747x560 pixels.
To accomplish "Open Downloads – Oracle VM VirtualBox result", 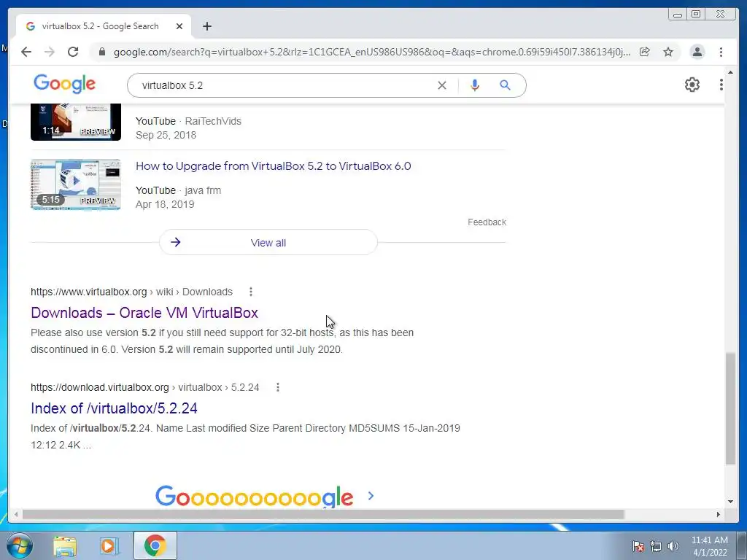I will [144, 313].
